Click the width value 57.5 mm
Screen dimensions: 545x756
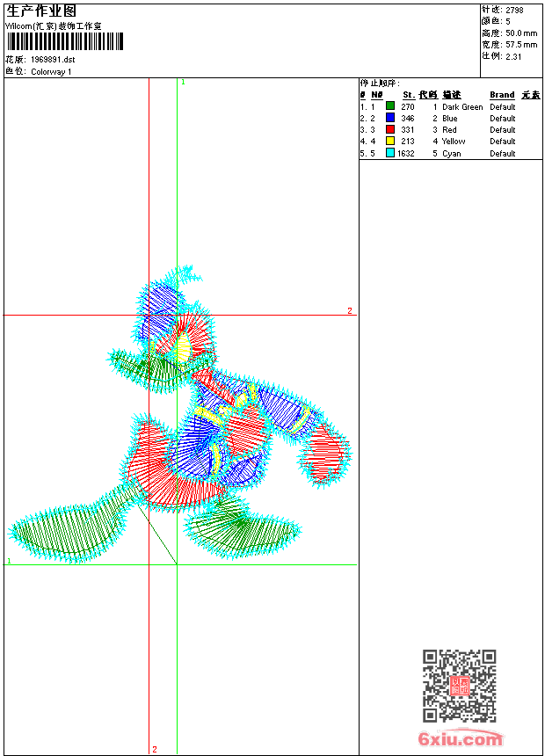521,45
